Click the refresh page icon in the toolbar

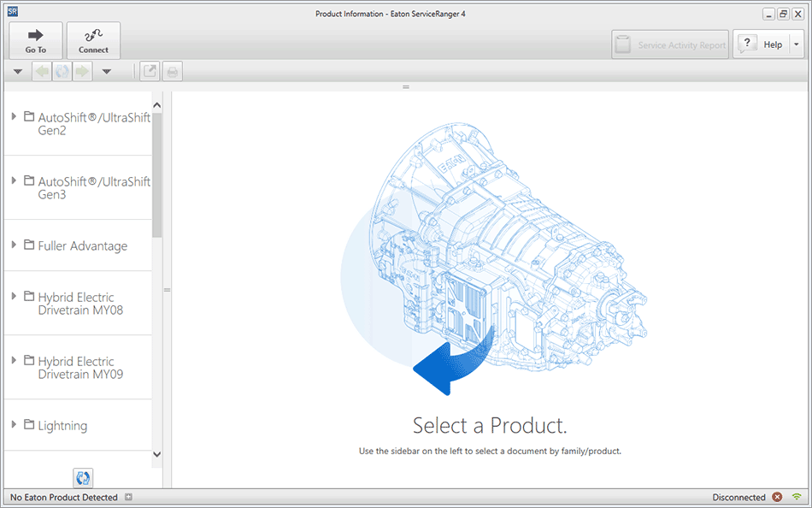pyautogui.click(x=62, y=72)
